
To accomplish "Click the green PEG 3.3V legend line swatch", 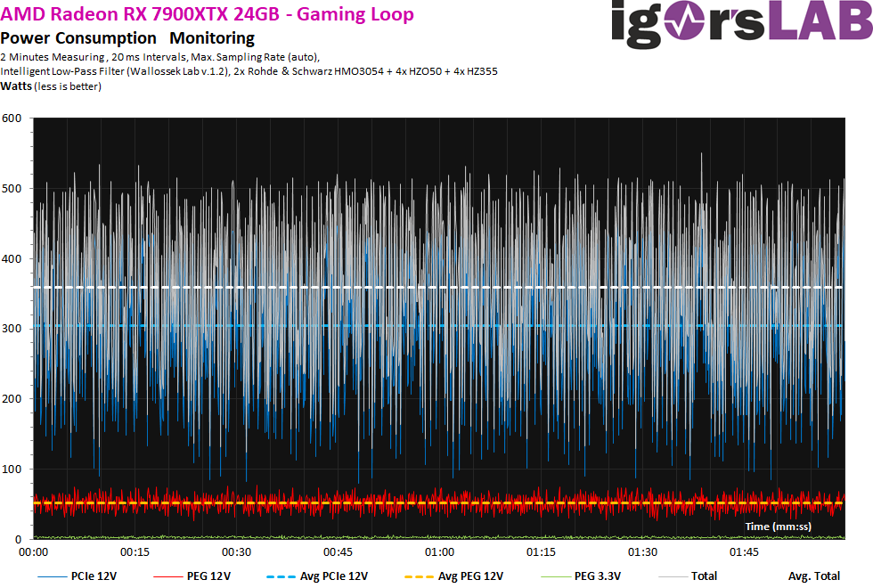I will [x=556, y=577].
